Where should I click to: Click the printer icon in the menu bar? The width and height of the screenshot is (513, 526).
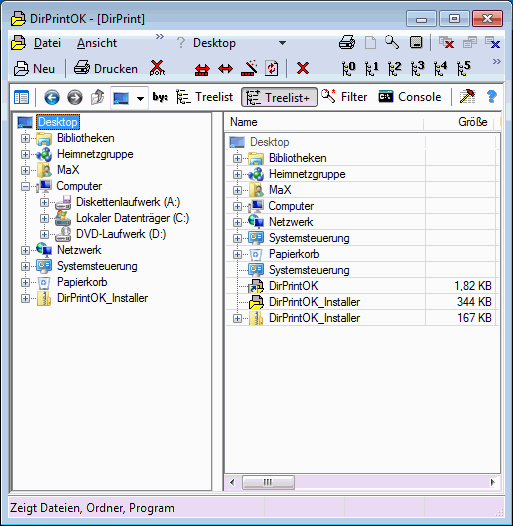coord(347,43)
